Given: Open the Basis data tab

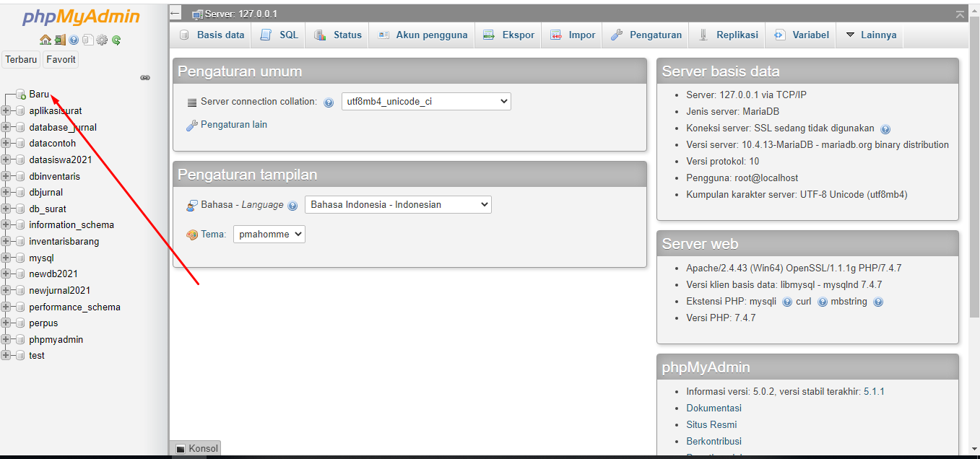Looking at the screenshot, I should 211,35.
